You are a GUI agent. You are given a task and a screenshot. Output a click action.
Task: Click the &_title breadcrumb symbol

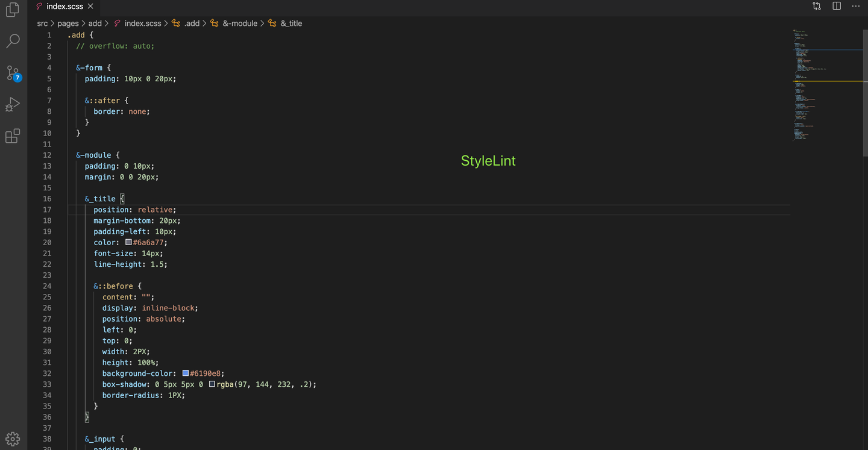point(286,23)
